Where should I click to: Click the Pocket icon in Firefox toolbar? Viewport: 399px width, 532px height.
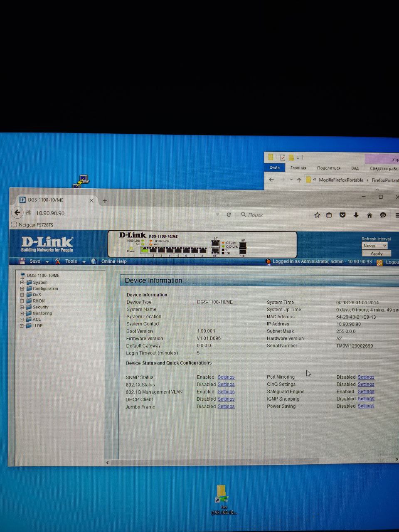[342, 215]
